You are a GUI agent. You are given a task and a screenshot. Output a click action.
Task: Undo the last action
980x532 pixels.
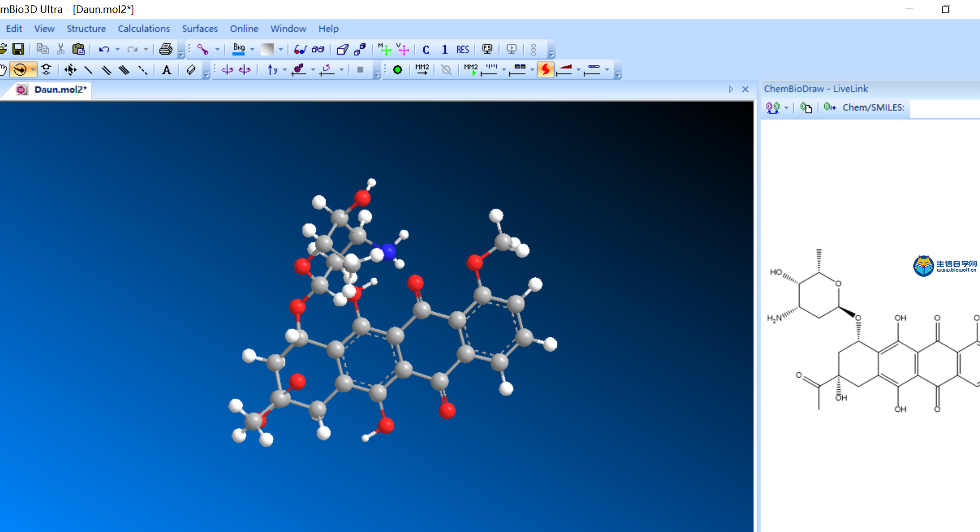[x=104, y=49]
